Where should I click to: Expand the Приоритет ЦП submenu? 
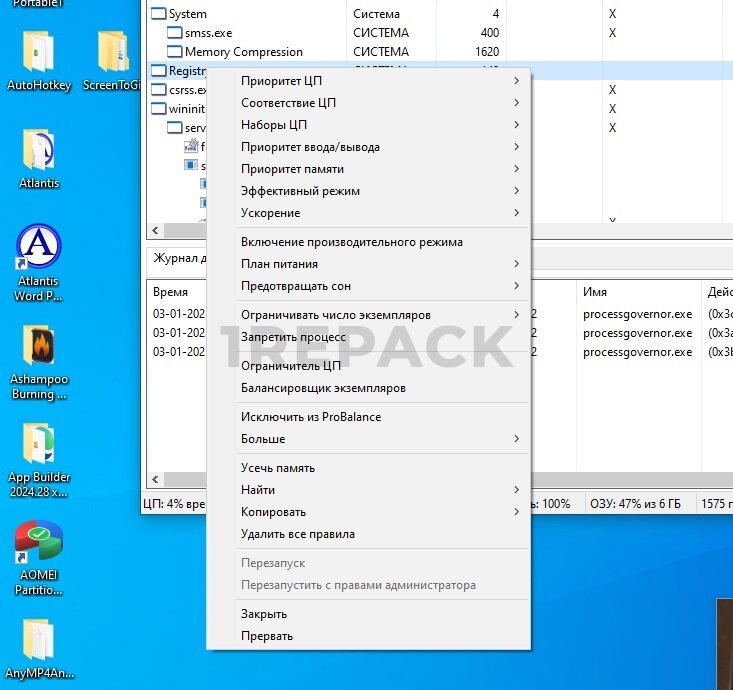pos(281,81)
